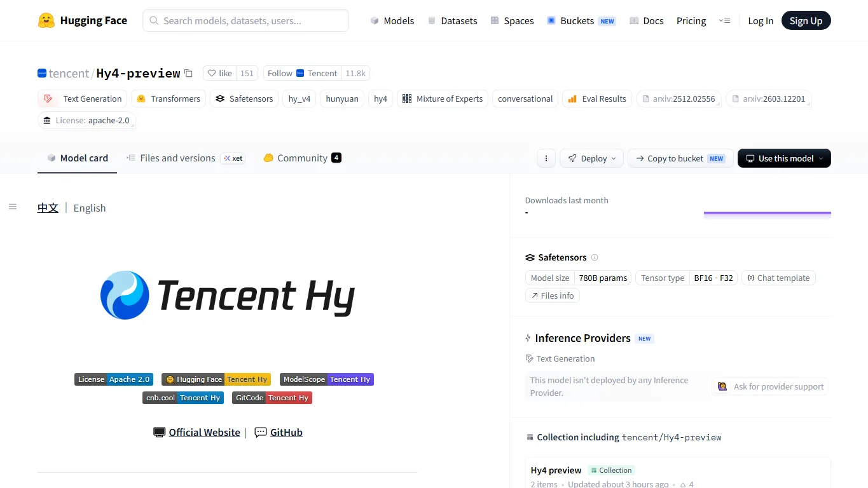Click ModelScope Tencent Hy badge
The height and width of the screenshot is (488, 868).
pos(327,379)
